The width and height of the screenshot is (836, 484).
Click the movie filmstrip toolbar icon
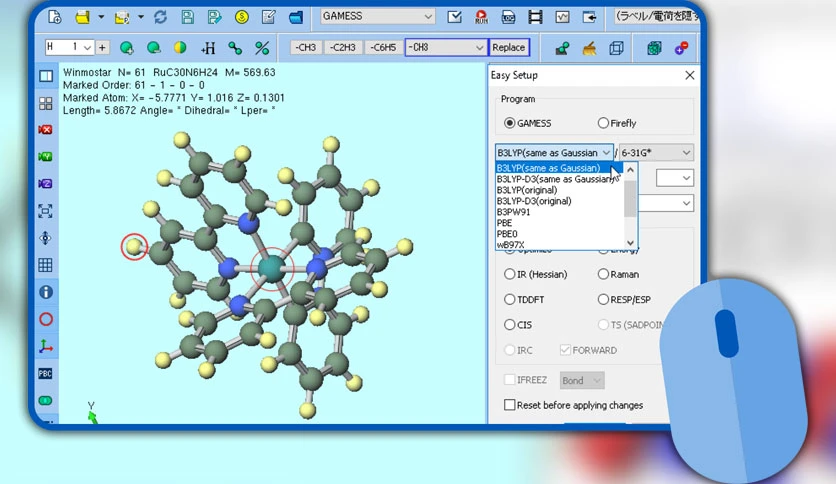coord(535,17)
